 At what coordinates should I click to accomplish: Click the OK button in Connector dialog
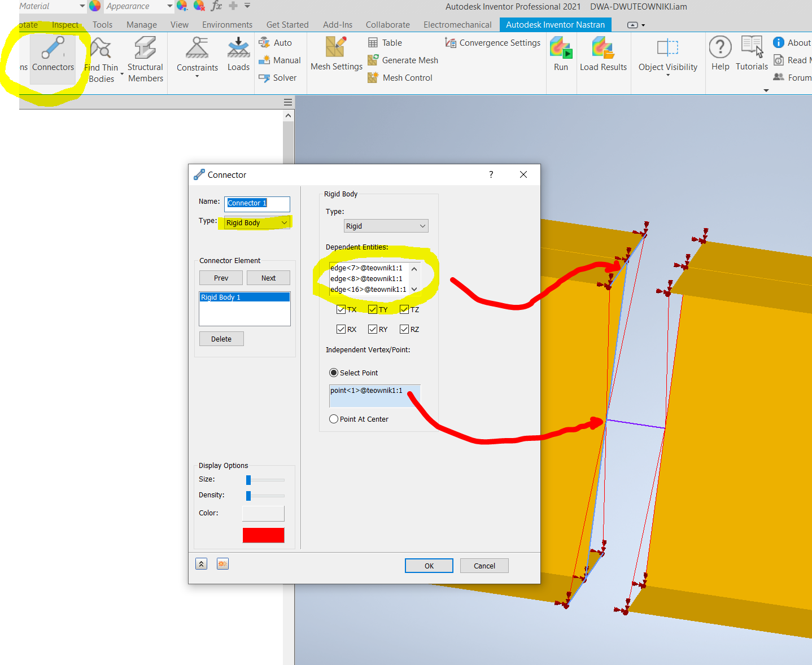coord(429,565)
